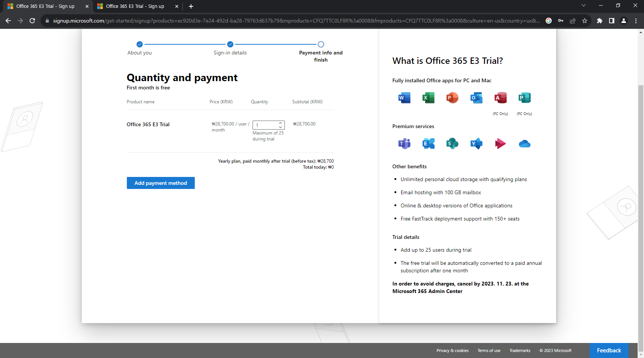
Task: Click the Stream service icon
Action: click(500, 144)
